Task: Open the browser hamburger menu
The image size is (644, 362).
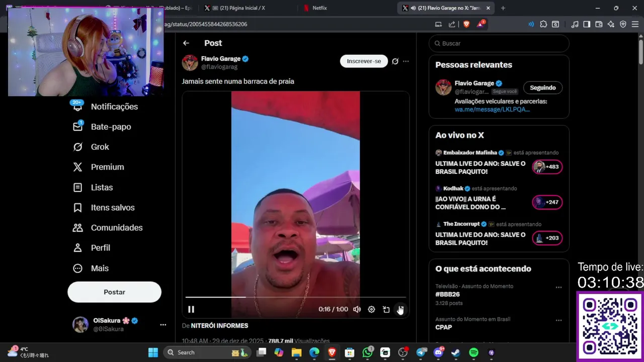Action: tap(635, 24)
